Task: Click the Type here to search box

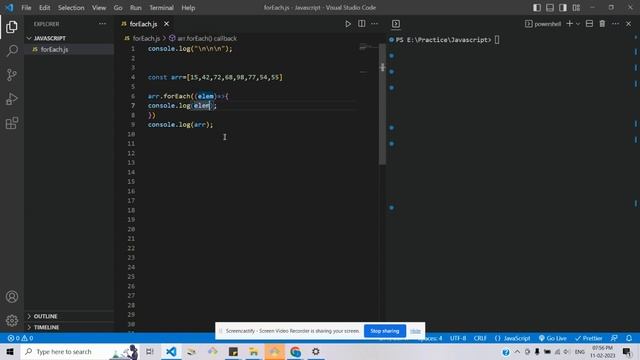Action: (x=80, y=351)
